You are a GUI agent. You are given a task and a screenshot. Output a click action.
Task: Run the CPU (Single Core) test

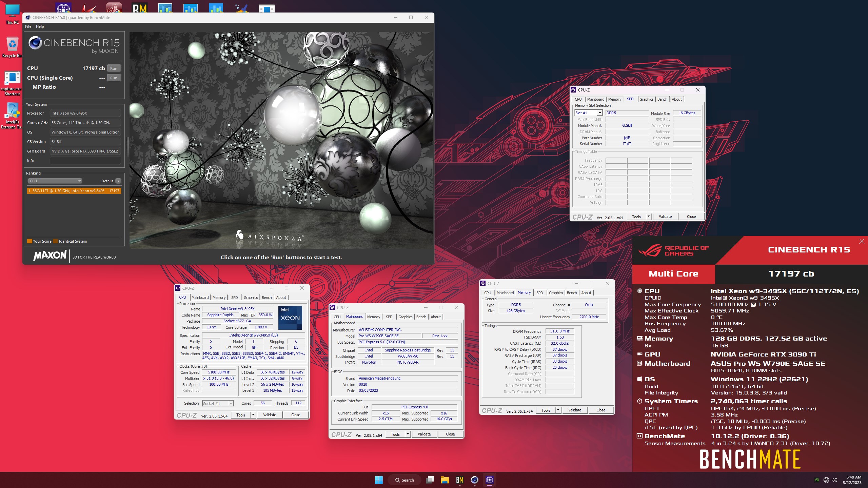[114, 78]
